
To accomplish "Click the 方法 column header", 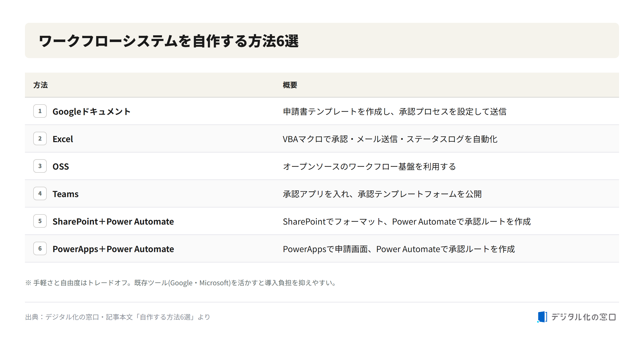I will [41, 85].
